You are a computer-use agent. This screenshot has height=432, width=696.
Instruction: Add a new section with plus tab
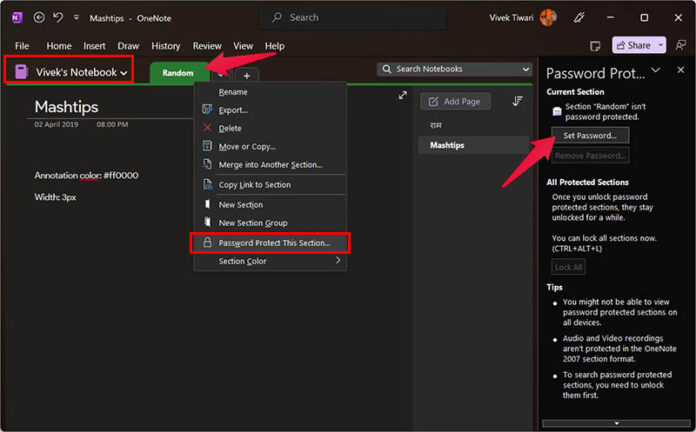tap(247, 75)
